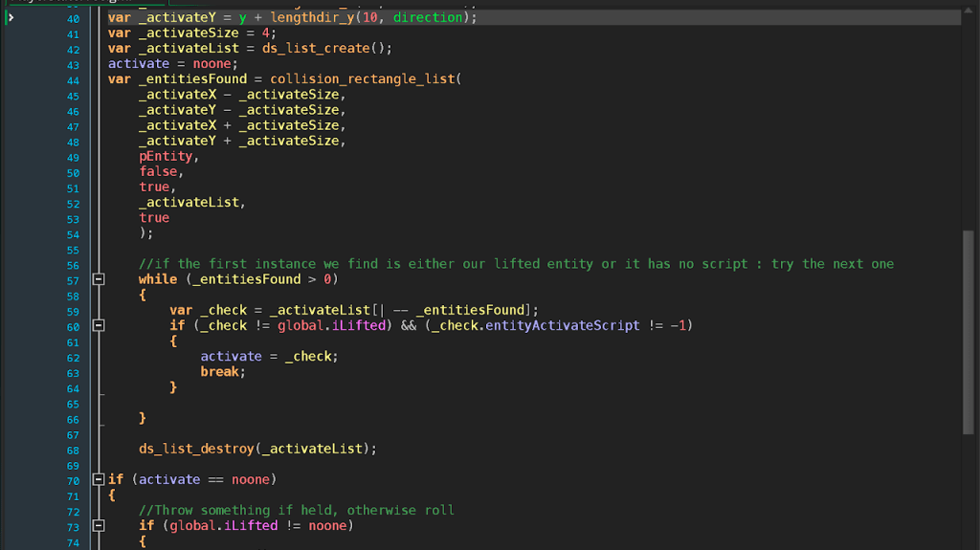Click line number 68 in the gutter
980x550 pixels.
pos(74,450)
